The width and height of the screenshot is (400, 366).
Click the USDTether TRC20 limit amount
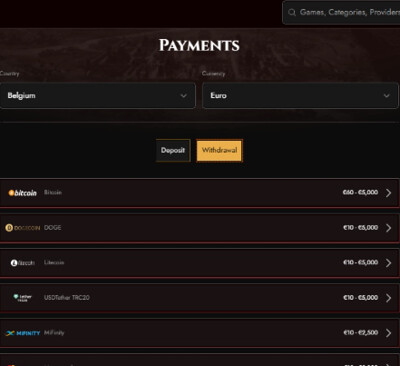(x=361, y=297)
